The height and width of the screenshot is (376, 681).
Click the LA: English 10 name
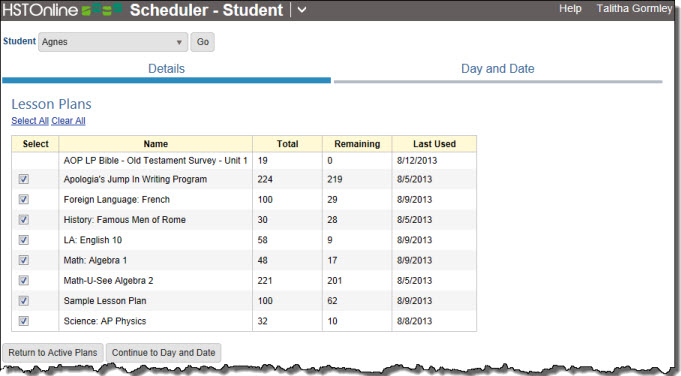(x=93, y=240)
